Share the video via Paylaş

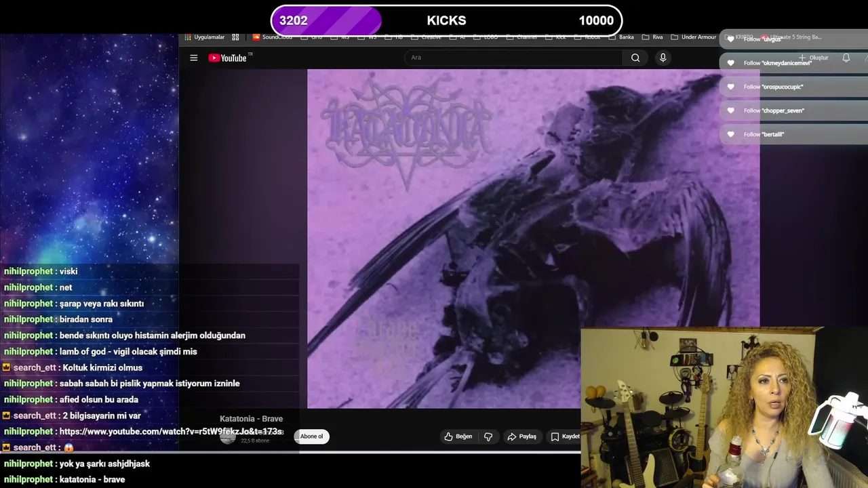(522, 436)
